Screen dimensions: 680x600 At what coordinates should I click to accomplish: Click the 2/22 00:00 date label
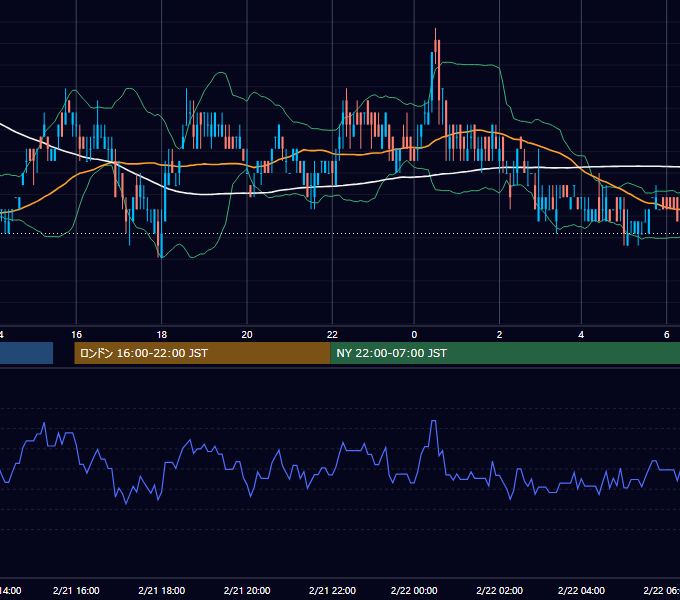point(414,590)
